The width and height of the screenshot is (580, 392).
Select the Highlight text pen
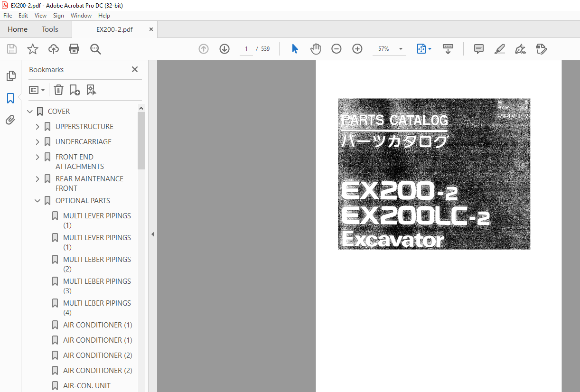point(500,49)
